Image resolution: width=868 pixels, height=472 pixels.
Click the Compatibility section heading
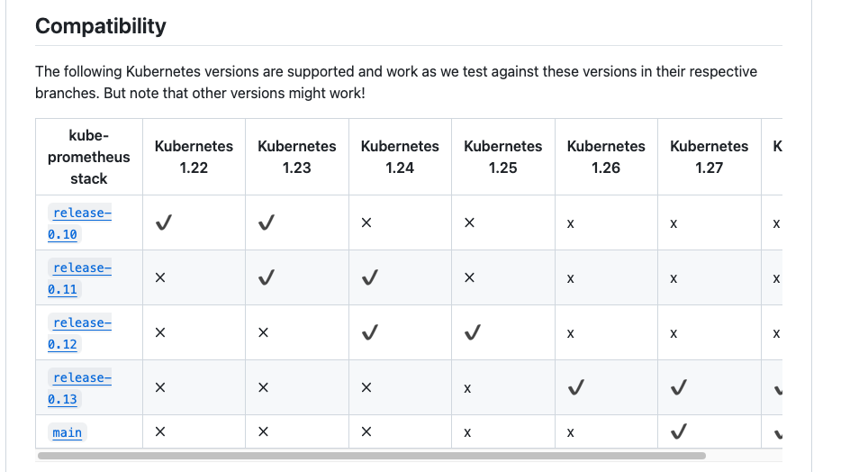[x=101, y=26]
